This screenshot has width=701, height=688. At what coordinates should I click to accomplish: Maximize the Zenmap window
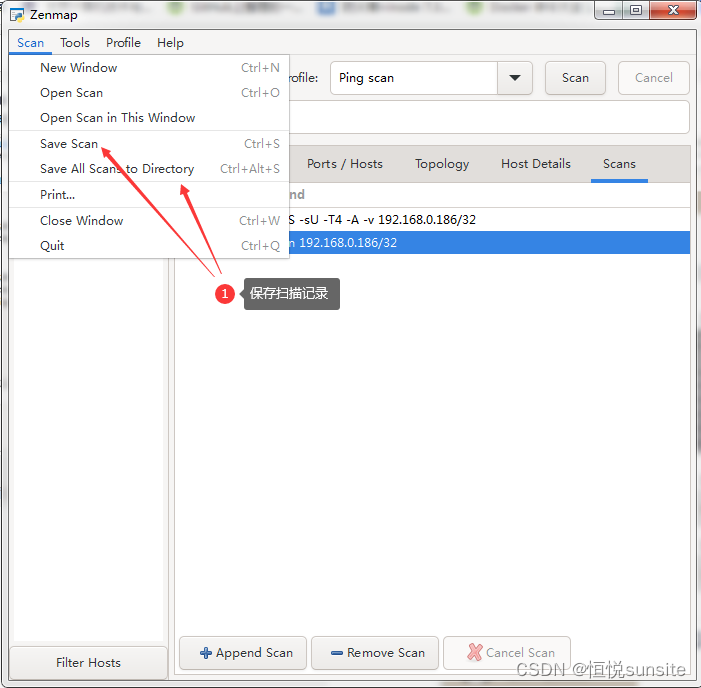tap(636, 11)
